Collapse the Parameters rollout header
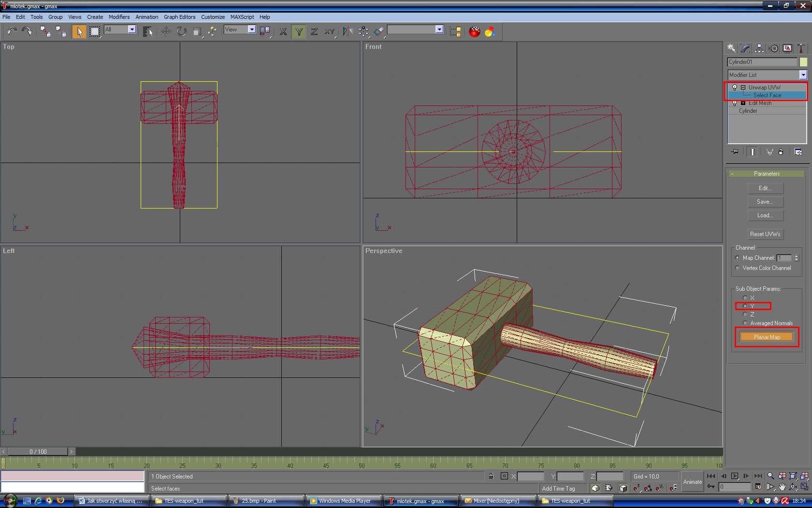This screenshot has height=508, width=812. point(767,174)
